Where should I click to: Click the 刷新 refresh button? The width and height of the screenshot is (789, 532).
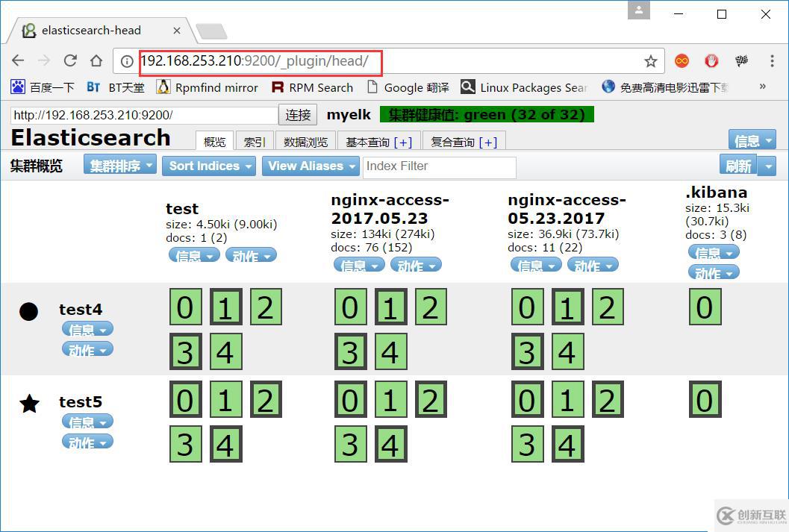pyautogui.click(x=738, y=166)
